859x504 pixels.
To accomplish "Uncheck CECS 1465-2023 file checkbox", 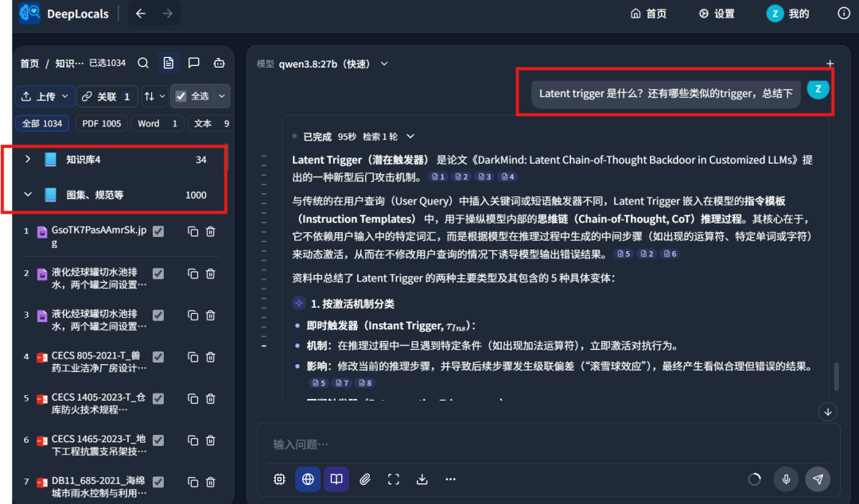I will click(158, 440).
